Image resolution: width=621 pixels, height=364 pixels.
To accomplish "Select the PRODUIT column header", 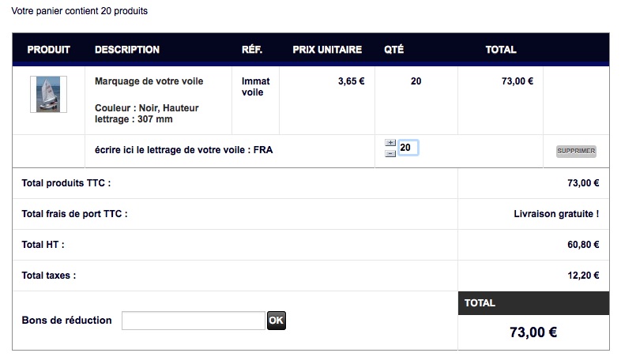I will (48, 50).
